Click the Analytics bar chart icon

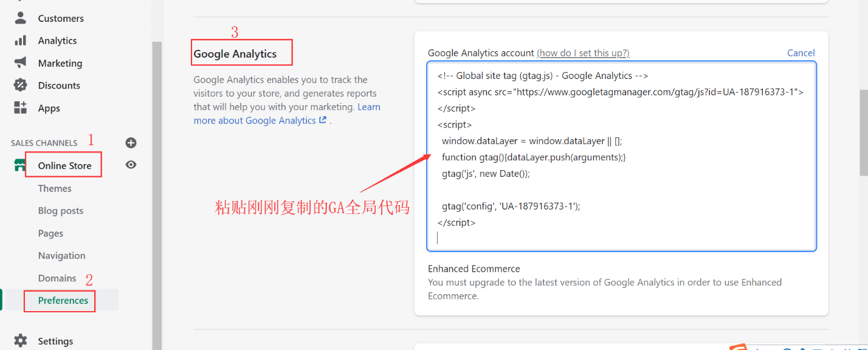(x=21, y=40)
